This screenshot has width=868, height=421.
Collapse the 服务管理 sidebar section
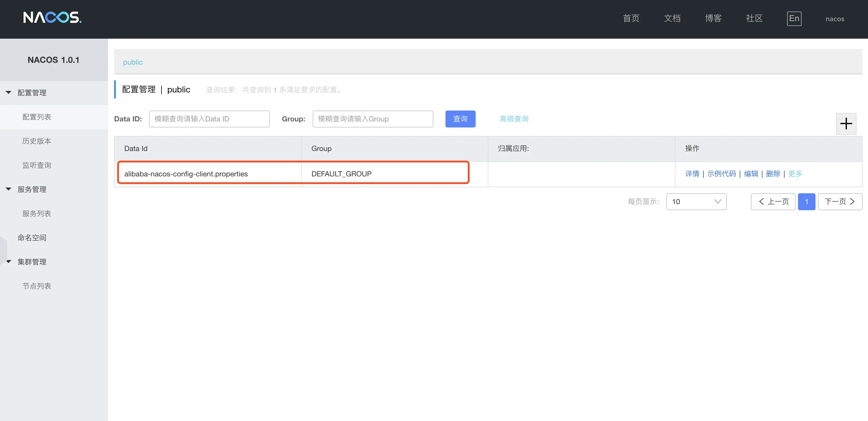tap(9, 189)
